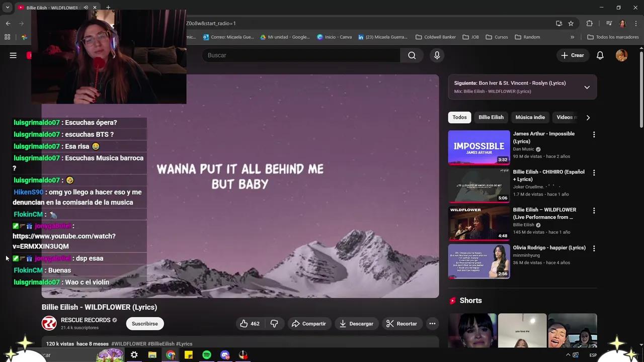Open new browser tab
The height and width of the screenshot is (362, 644).
coord(108,8)
